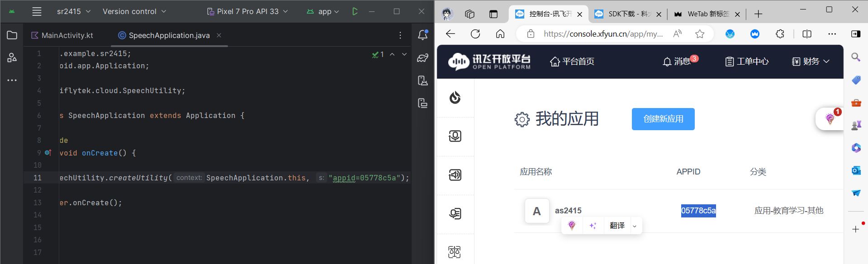Open the Project folder tool window
Viewport: 868px width, 264px height.
point(12,35)
